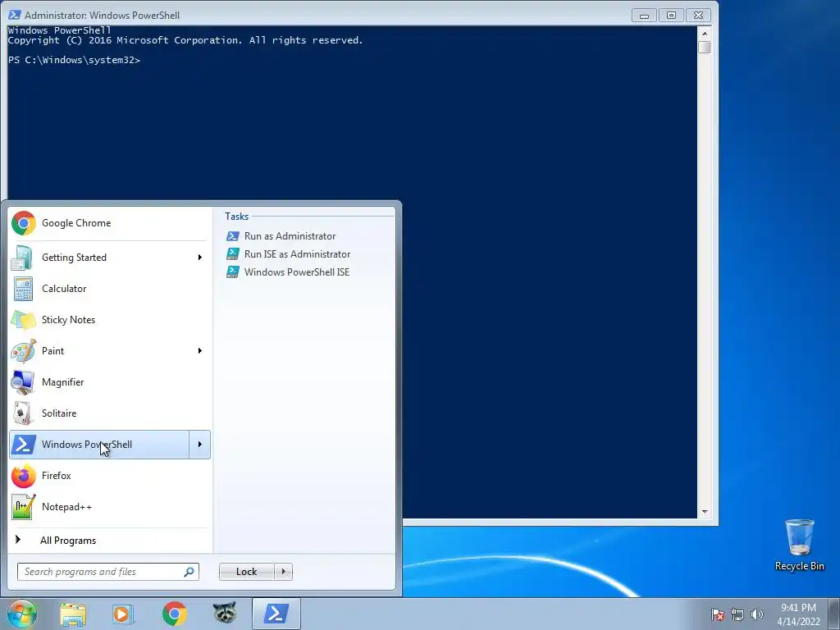Open Google Chrome from the Start menu
This screenshot has width=840, height=630.
pyautogui.click(x=109, y=223)
